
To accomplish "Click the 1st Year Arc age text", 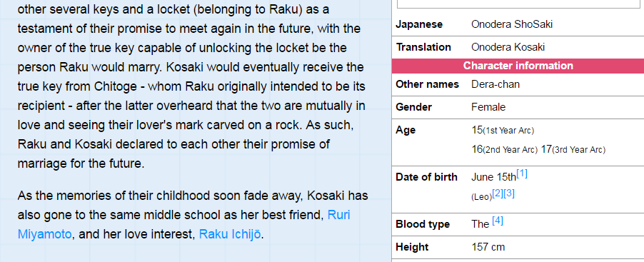I will pyautogui.click(x=503, y=131).
